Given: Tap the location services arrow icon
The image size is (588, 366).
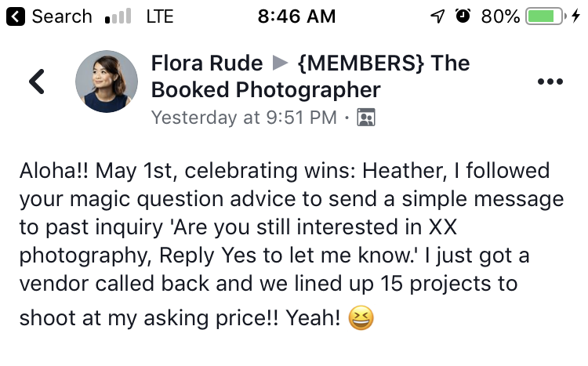Looking at the screenshot, I should point(437,16).
